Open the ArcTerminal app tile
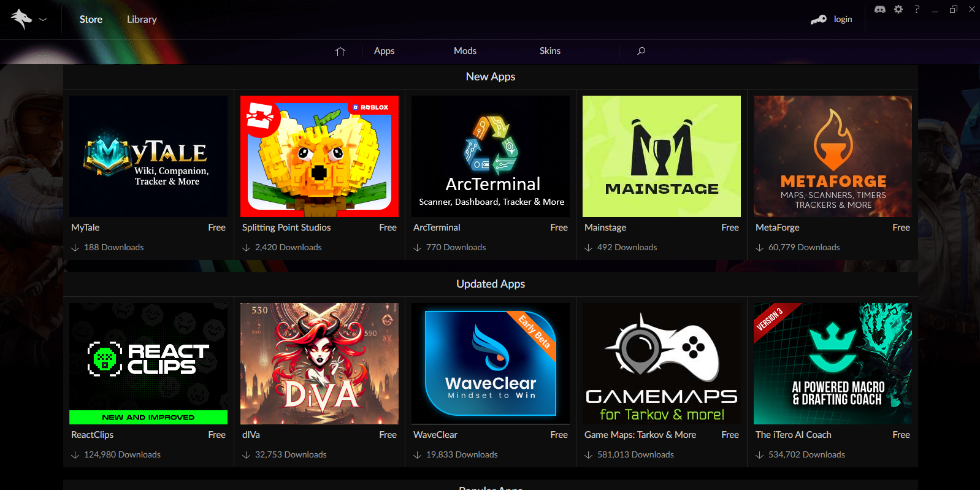 [490, 156]
